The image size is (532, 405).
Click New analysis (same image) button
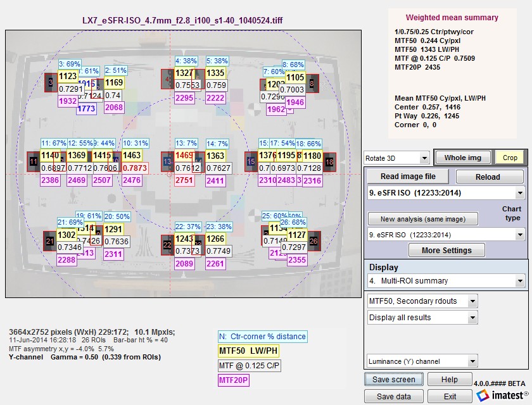tap(423, 219)
